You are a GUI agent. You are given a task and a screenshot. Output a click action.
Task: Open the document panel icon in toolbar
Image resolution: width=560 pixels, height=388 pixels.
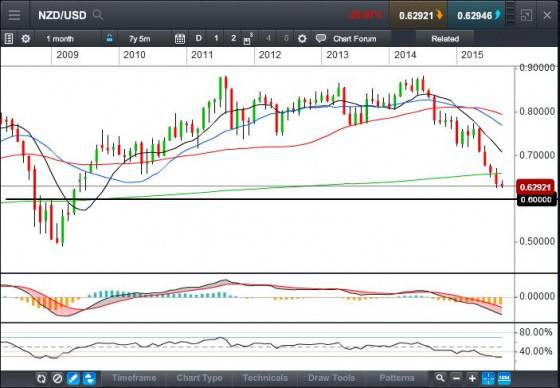(9, 39)
